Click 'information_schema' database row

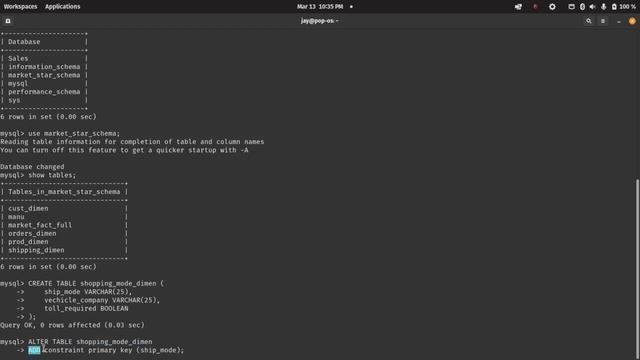tap(44, 67)
